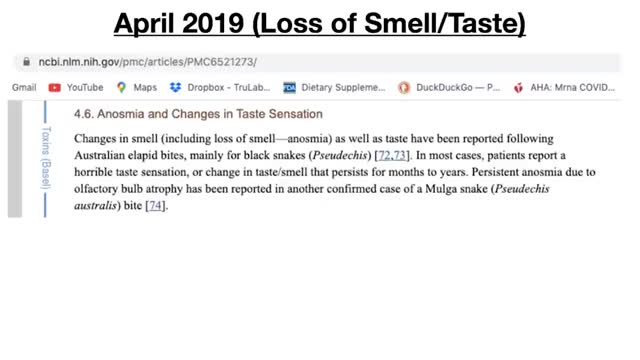Open the DuckDuckGo bookmark icon

[404, 88]
